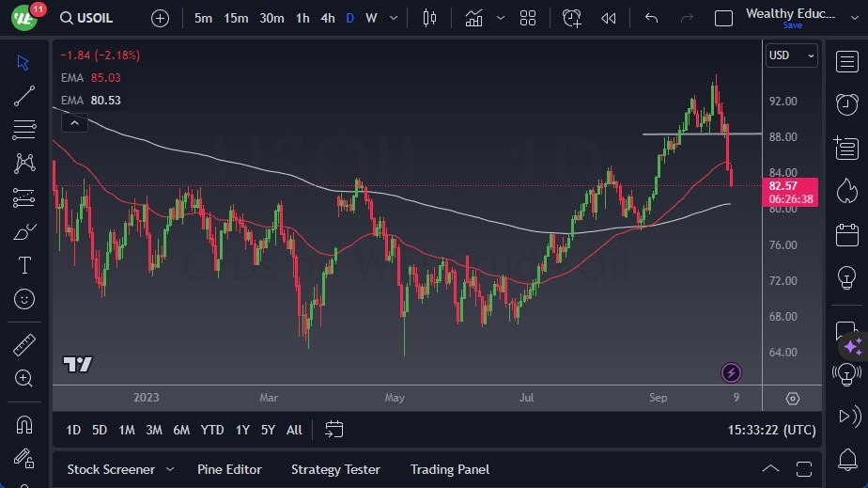Select the Trend Line drawing tool

point(24,95)
